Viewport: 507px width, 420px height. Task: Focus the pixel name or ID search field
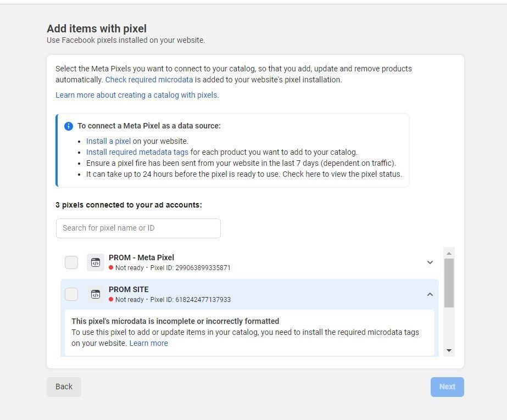(x=138, y=228)
